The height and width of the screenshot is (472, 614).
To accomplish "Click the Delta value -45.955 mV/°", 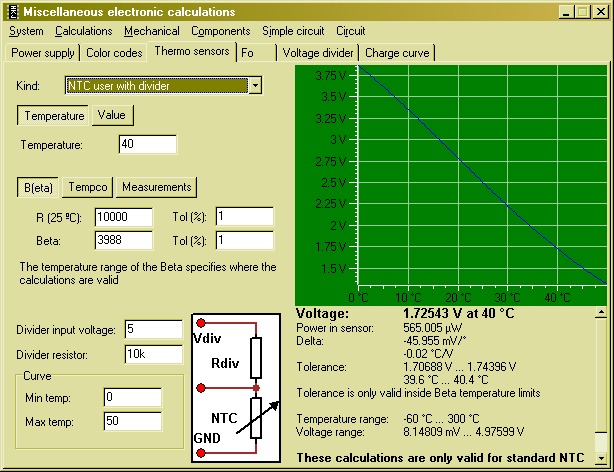I will click(x=435, y=341).
